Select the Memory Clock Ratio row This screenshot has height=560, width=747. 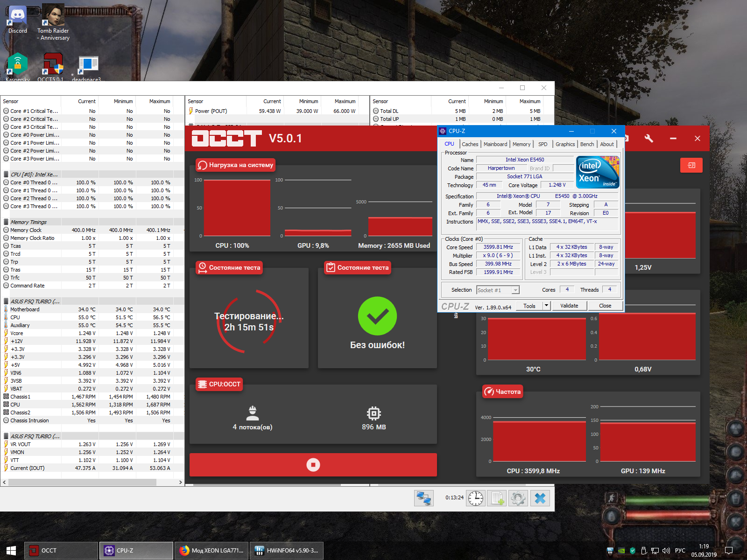coord(92,238)
